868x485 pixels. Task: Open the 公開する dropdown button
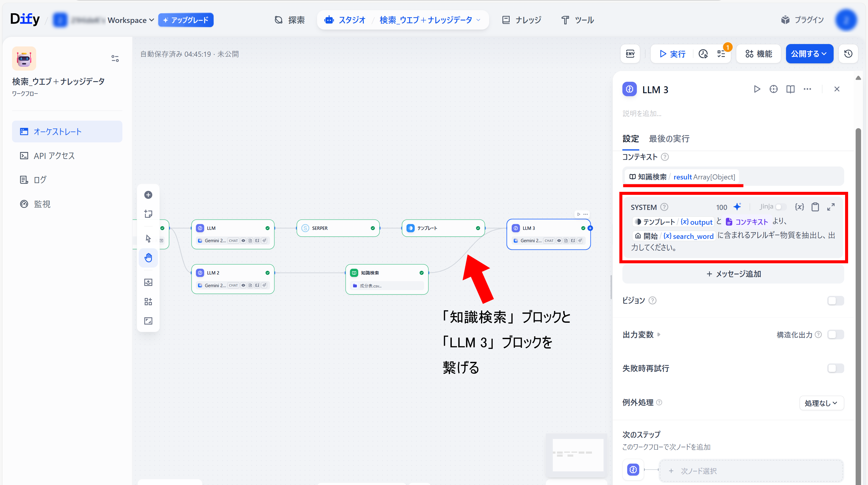tap(809, 54)
